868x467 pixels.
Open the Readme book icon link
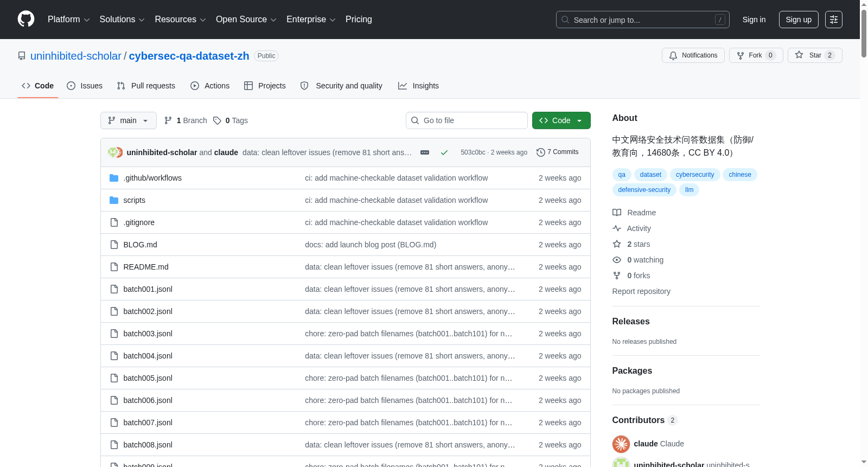click(617, 213)
